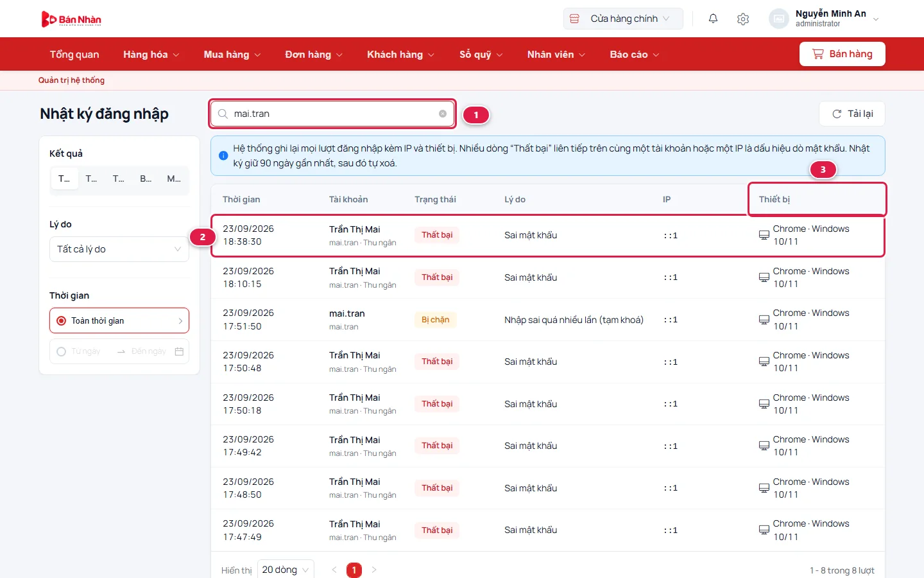
Task: Open the Sổ quỹ menu
Action: pyautogui.click(x=481, y=55)
